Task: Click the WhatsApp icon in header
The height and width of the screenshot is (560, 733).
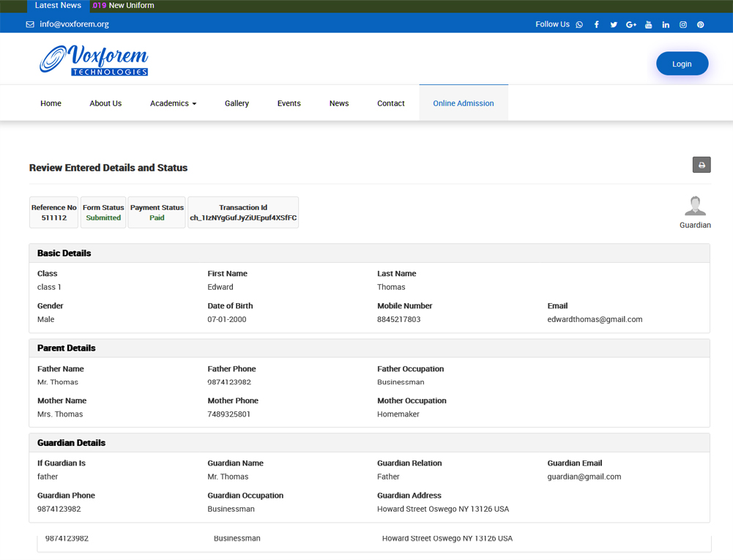Action: (x=579, y=25)
